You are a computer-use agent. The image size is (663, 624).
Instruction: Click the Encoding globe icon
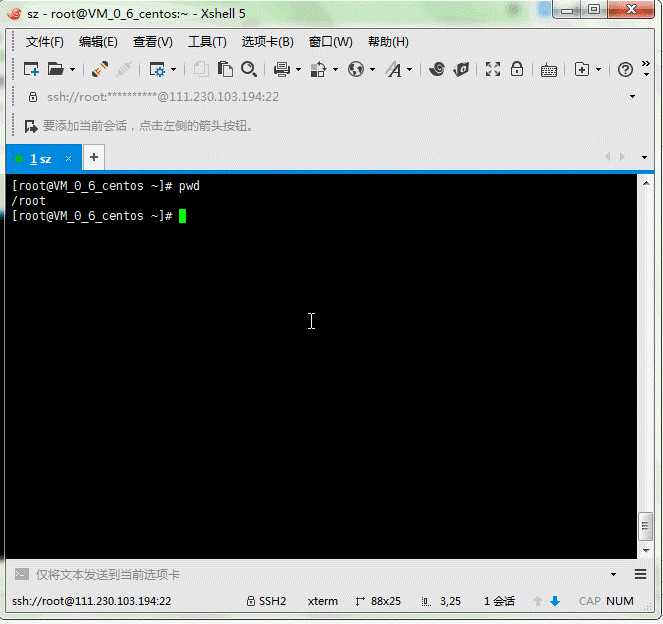click(356, 69)
